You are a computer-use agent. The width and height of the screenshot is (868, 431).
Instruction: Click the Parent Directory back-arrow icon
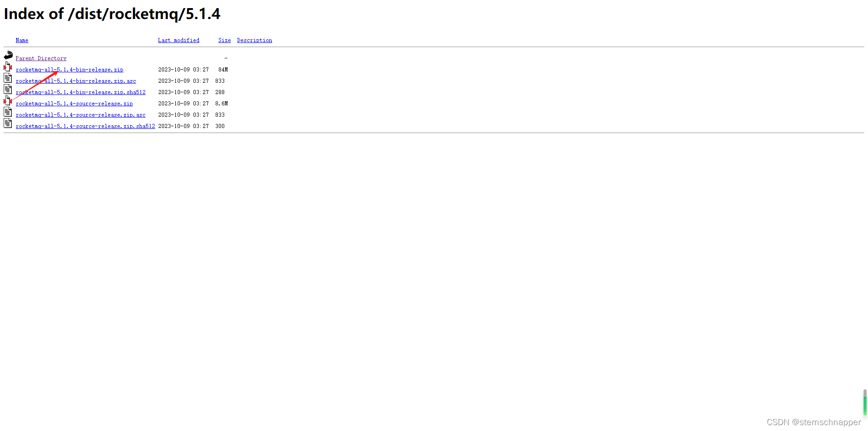(x=8, y=56)
